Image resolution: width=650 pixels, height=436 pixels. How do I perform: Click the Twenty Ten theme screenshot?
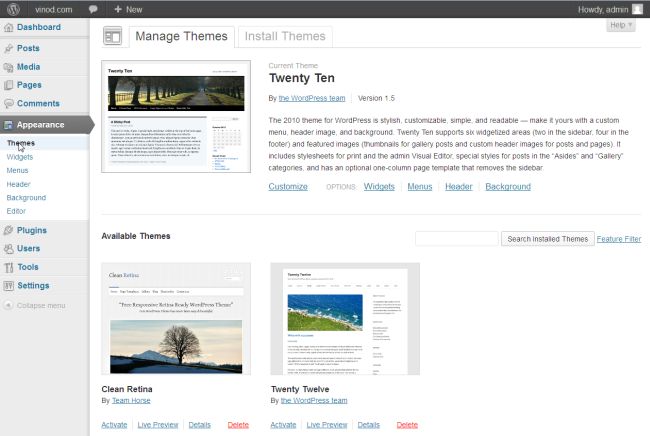tap(176, 116)
